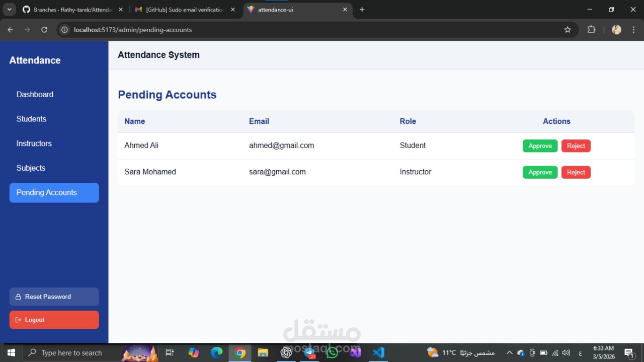Screen dimensions: 644x362
Task: Reject Sara Mohamed's pending account
Action: 576,172
